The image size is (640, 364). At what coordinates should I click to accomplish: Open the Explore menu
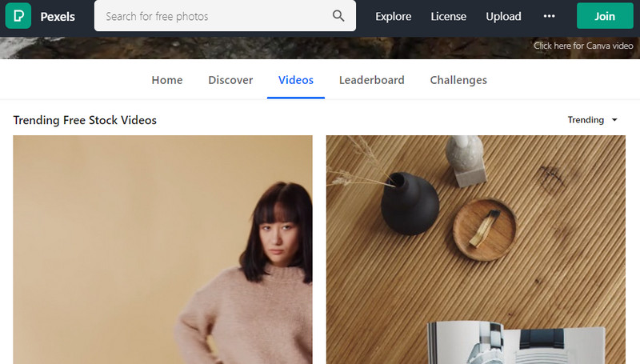[393, 16]
